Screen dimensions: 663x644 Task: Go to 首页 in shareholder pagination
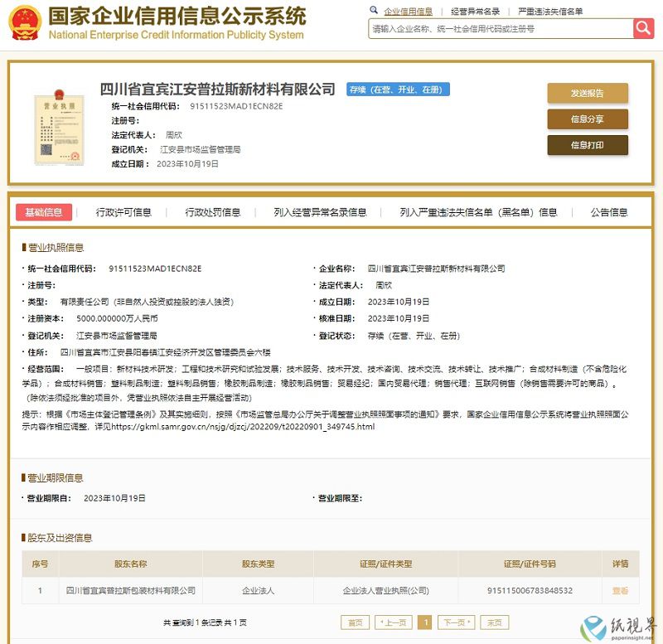[356, 622]
